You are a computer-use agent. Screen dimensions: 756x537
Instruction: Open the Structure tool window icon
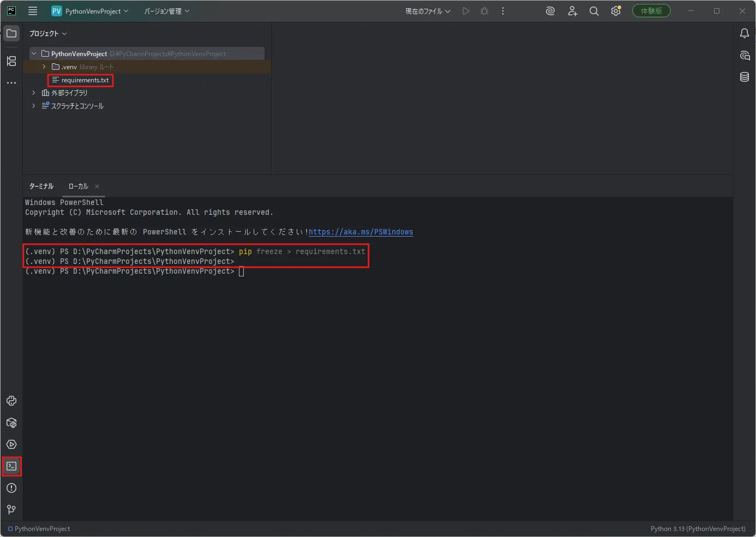point(11,61)
